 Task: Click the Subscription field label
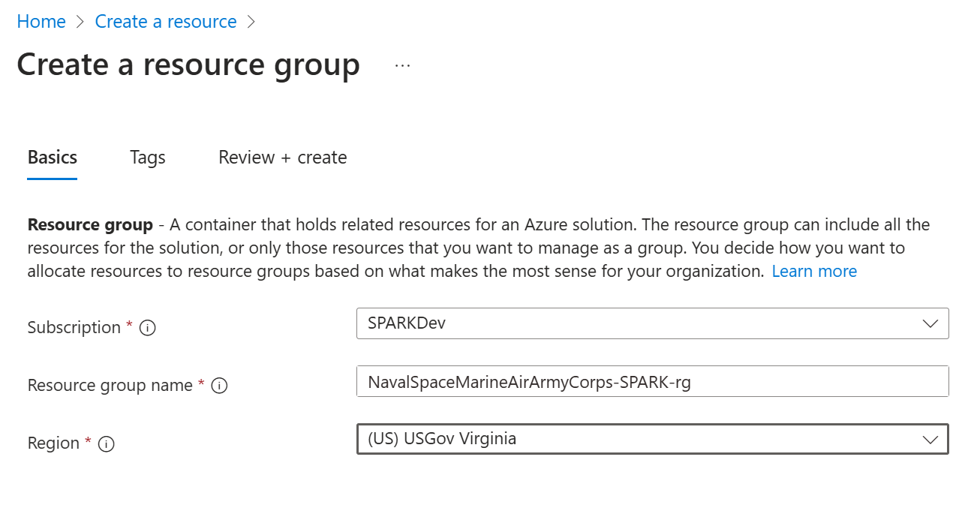click(x=74, y=328)
